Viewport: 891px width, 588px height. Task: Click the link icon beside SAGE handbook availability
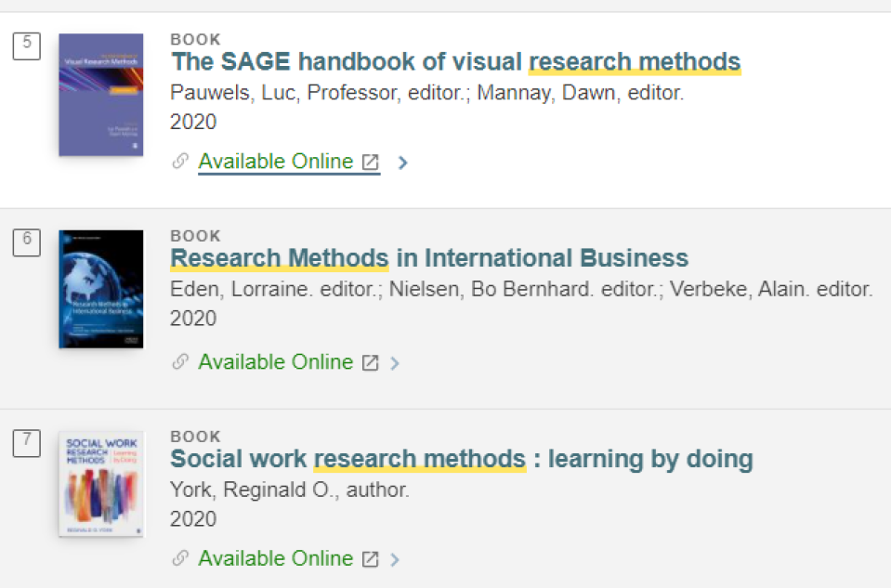click(x=180, y=162)
